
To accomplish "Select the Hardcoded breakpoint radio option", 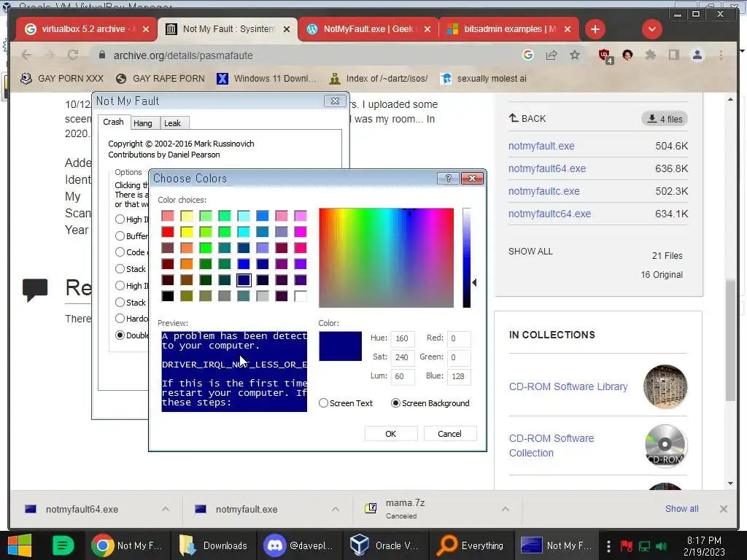I will point(120,318).
